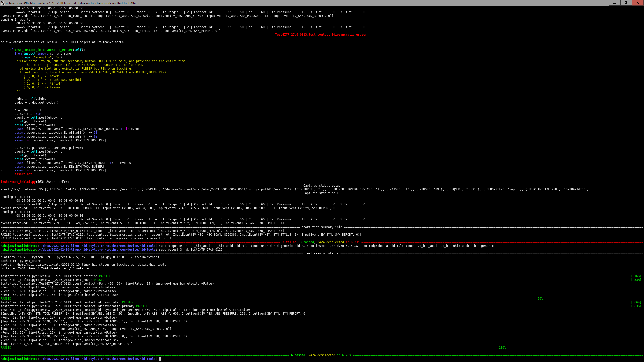Click the red 'assert not 1' error line
This screenshot has height=362, width=644.
point(25,174)
